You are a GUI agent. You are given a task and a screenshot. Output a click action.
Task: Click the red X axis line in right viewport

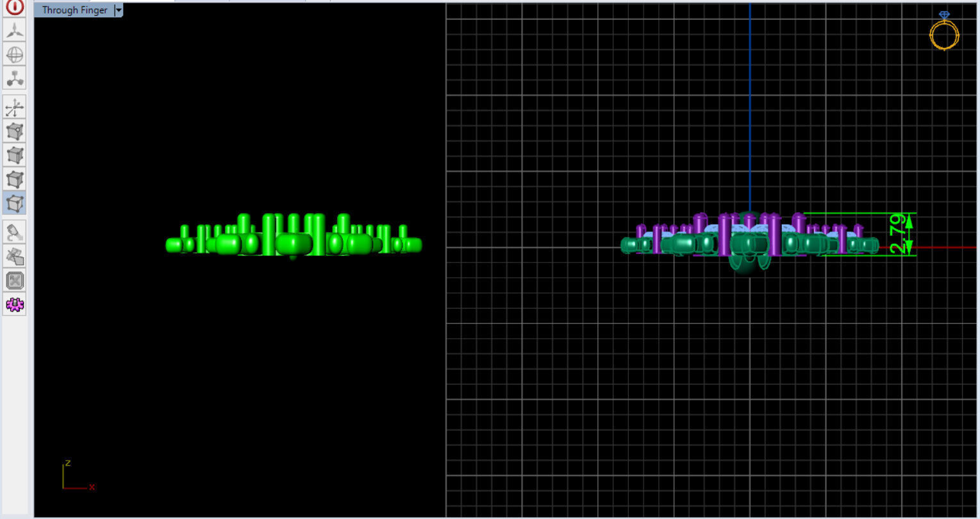click(x=928, y=247)
